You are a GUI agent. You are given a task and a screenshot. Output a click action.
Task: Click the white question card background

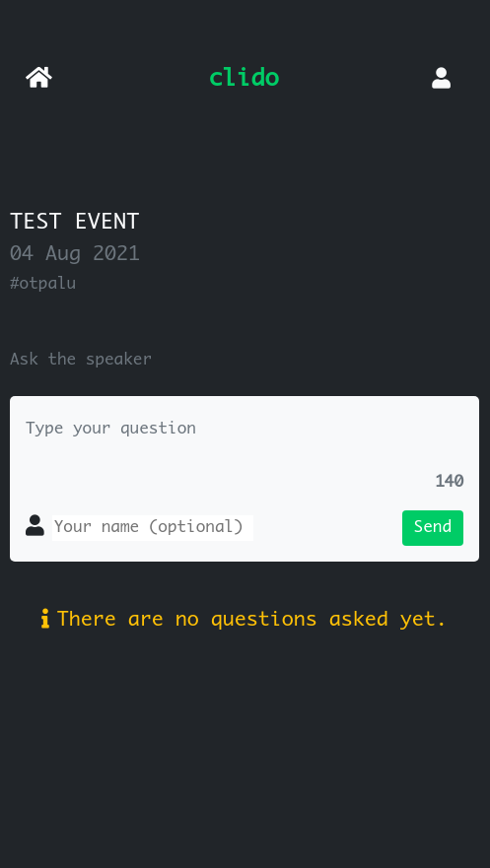[x=245, y=479]
